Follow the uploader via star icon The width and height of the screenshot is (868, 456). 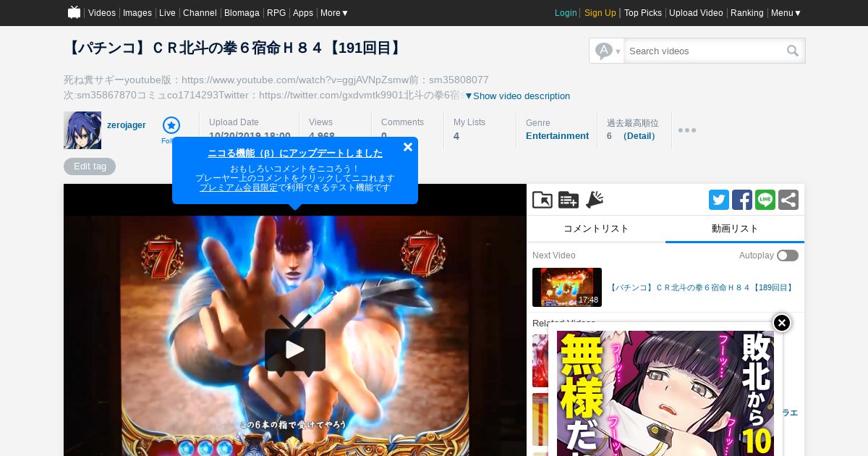(x=171, y=125)
